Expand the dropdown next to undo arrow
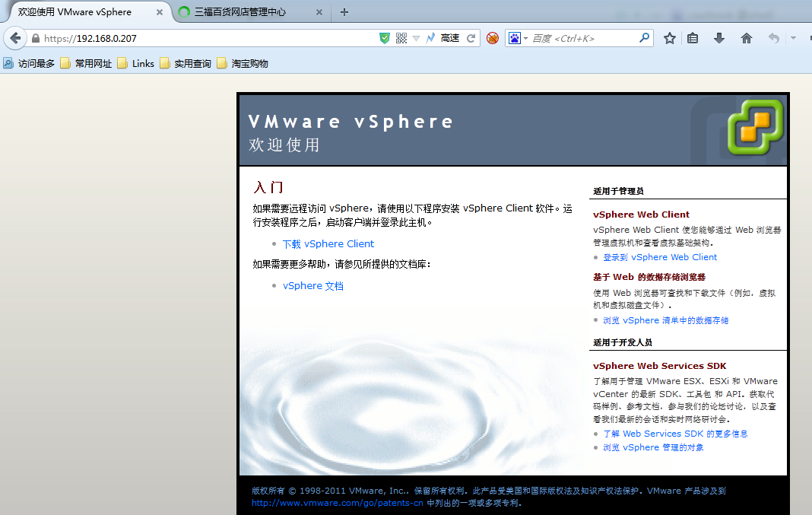 793,38
